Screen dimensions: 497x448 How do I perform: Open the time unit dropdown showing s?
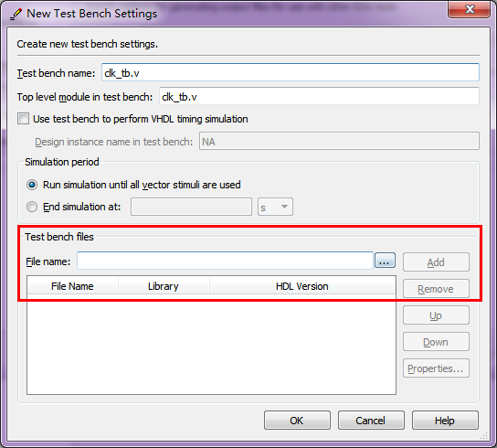tap(275, 207)
